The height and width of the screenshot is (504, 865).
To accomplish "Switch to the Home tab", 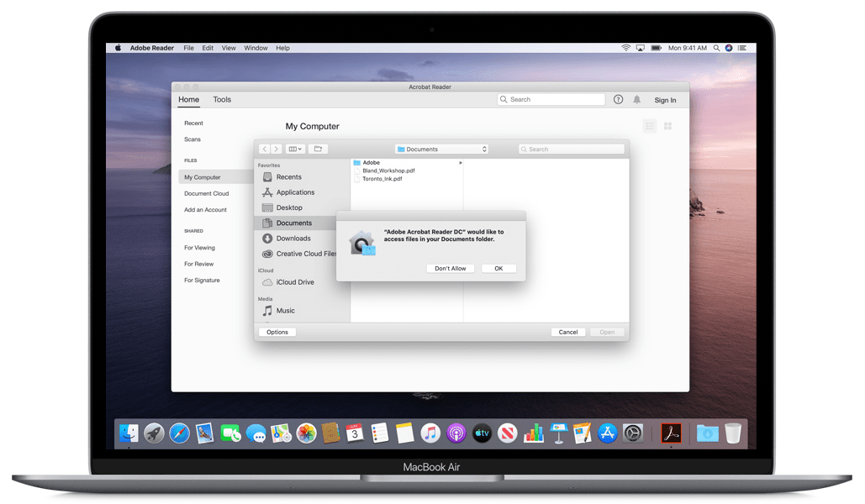I will pyautogui.click(x=188, y=99).
